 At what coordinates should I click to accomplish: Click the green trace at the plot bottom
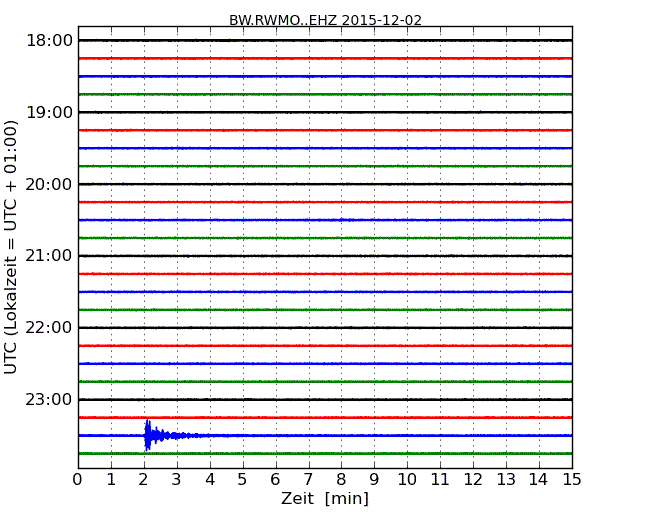pyautogui.click(x=325, y=454)
